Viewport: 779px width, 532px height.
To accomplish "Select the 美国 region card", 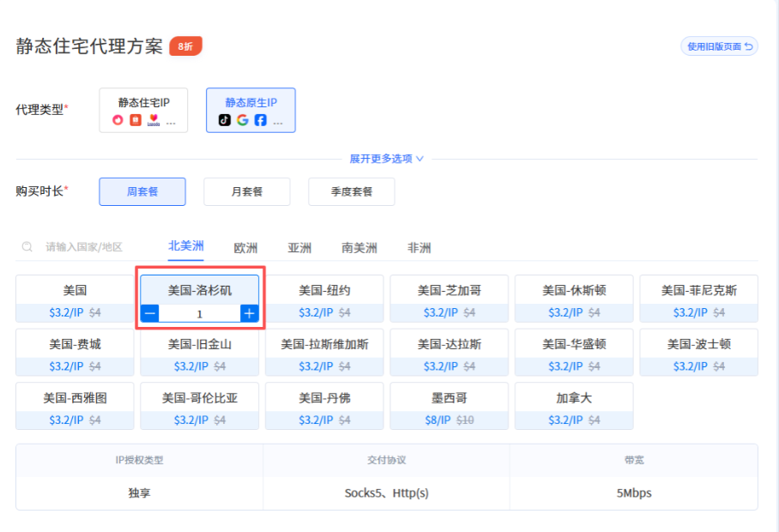I will [x=75, y=299].
